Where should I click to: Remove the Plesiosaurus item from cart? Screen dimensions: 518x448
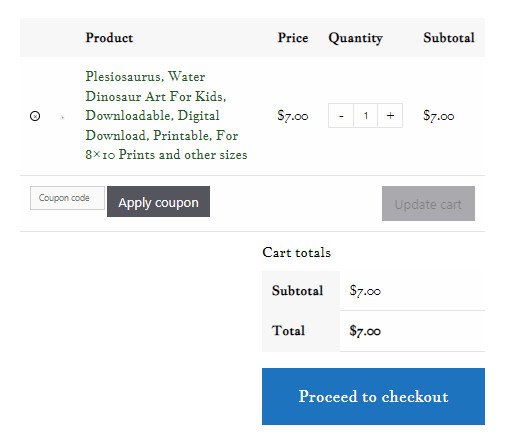point(35,116)
